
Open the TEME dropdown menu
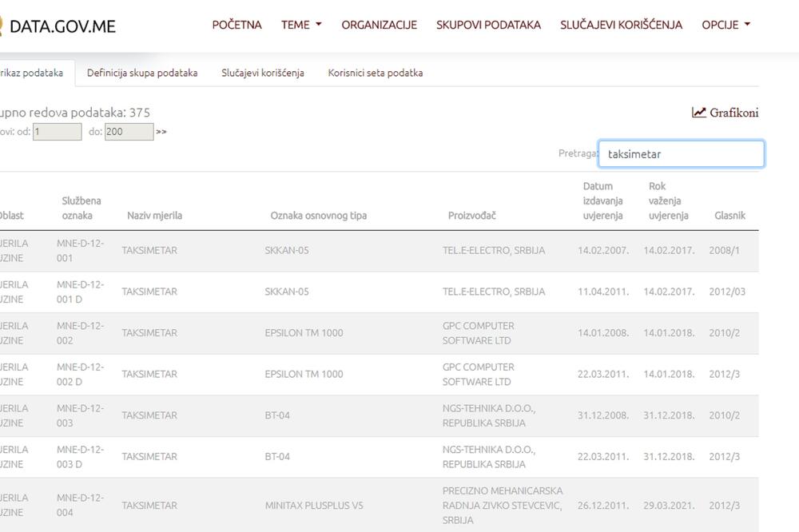pos(301,25)
